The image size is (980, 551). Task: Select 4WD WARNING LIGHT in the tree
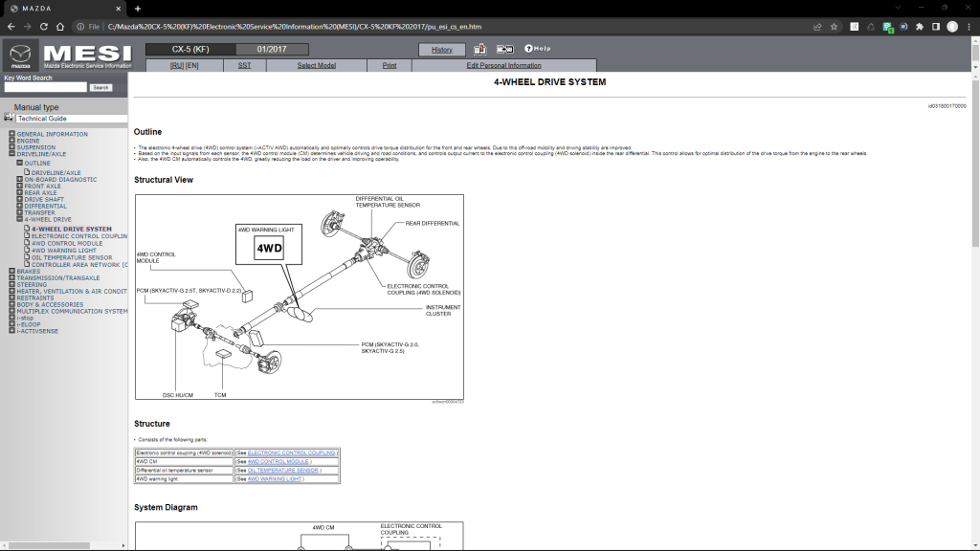point(64,251)
